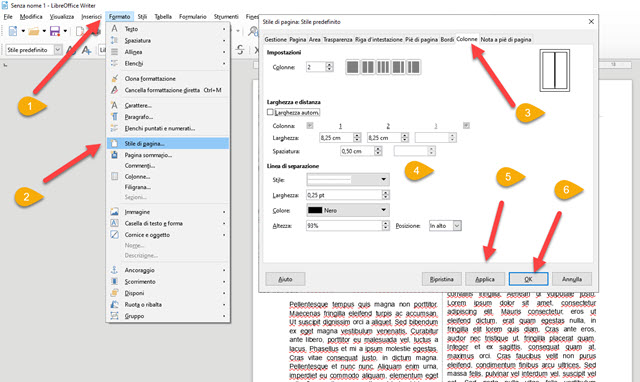Click the black Nero color swatch
The width and height of the screenshot is (640, 382).
[315, 210]
